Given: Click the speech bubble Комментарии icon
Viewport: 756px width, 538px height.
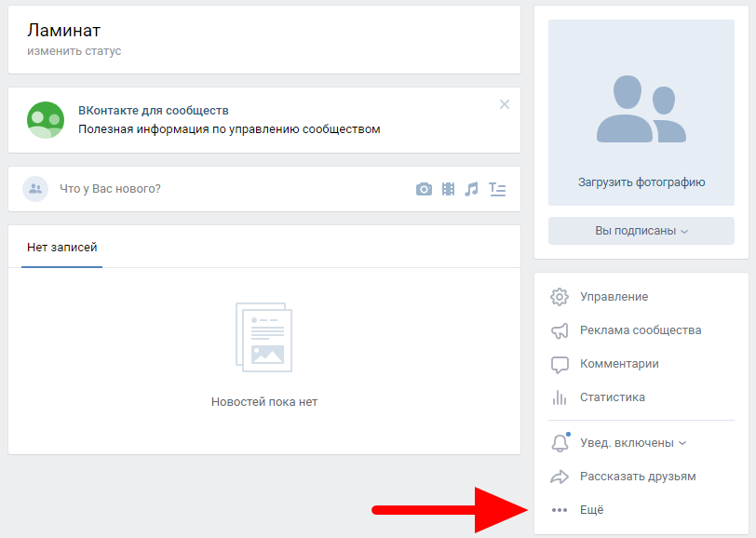Looking at the screenshot, I should pos(560,364).
